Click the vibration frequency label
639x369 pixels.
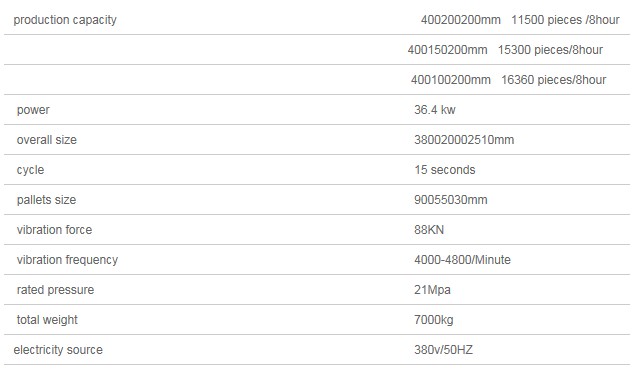click(67, 260)
